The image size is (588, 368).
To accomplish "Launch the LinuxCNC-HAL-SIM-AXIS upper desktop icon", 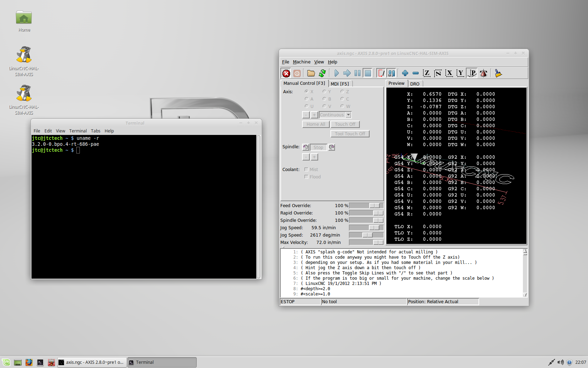I will pyautogui.click(x=24, y=61).
